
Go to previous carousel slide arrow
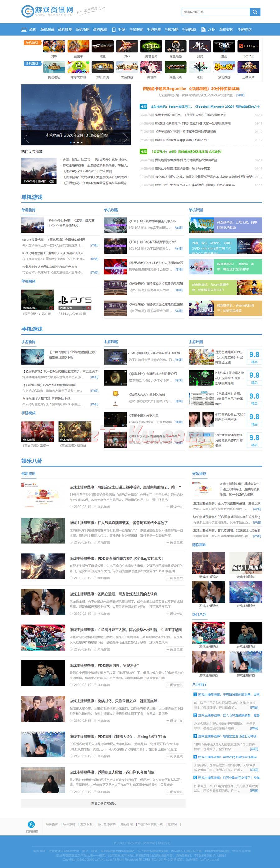27,138
